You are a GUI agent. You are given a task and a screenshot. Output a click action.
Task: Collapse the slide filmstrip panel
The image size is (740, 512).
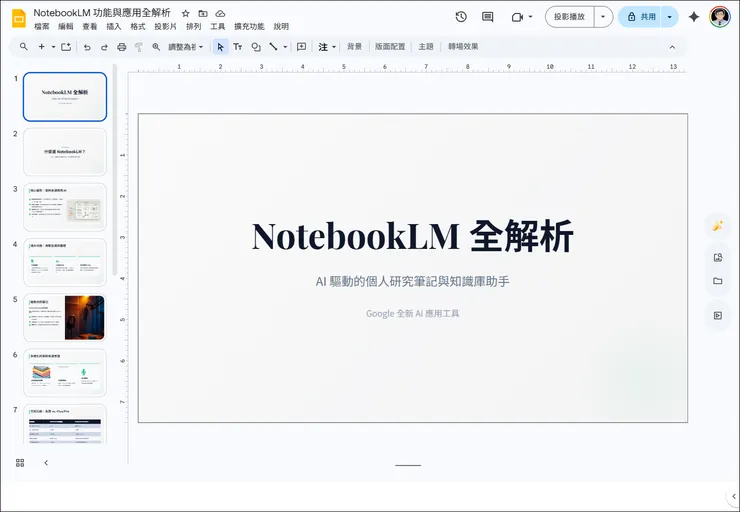pos(46,463)
